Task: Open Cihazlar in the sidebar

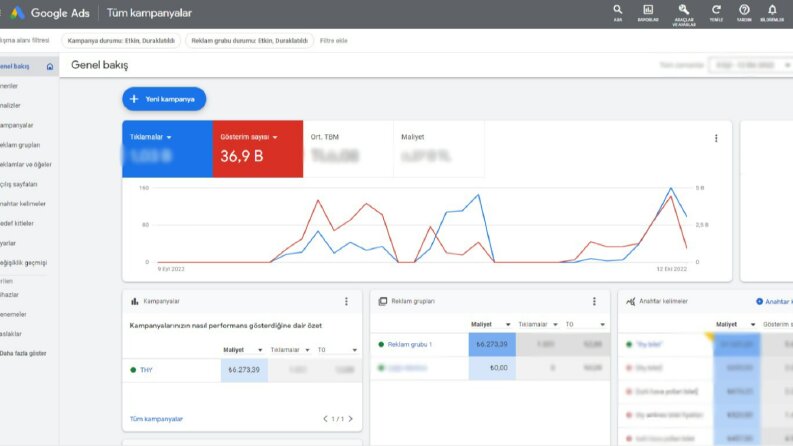Action: 9,294
